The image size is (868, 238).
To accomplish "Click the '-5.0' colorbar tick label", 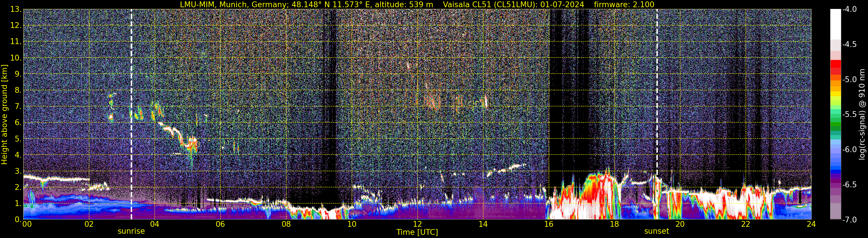I will [x=850, y=80].
